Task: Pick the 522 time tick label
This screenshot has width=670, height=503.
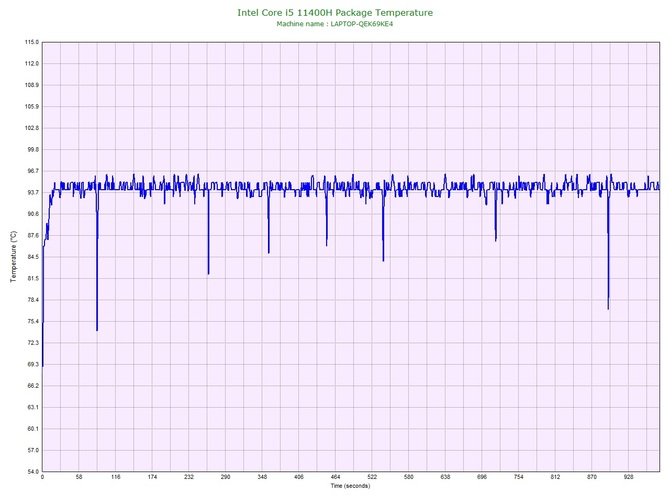Action: (372, 477)
